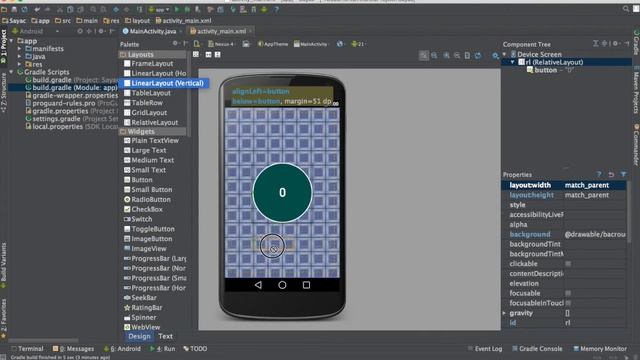The height and width of the screenshot is (360, 640).
Task: Select the CheckBox widget in the Palette
Action: (x=143, y=209)
